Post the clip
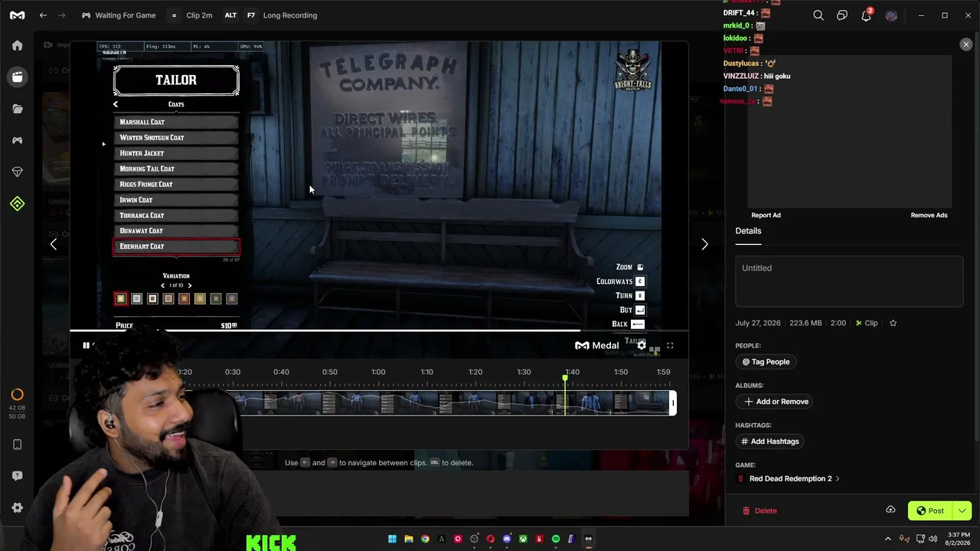980x551 pixels. 930,510
